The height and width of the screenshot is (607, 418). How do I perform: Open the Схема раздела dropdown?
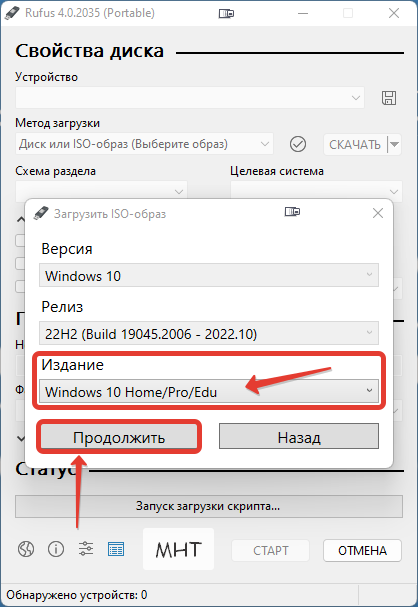pos(101,191)
